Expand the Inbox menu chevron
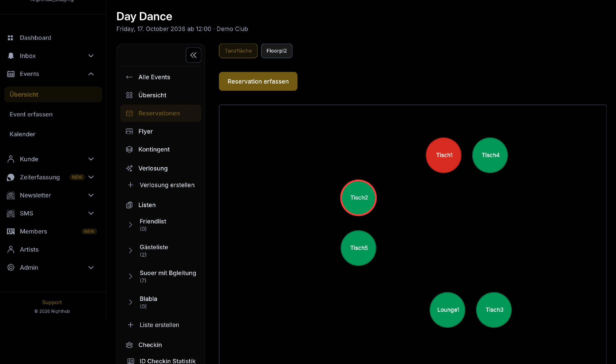The image size is (616, 364). [x=91, y=56]
